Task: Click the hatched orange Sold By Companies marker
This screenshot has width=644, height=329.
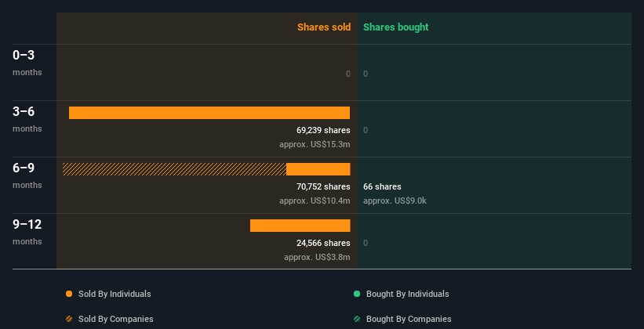Action: click(69, 320)
